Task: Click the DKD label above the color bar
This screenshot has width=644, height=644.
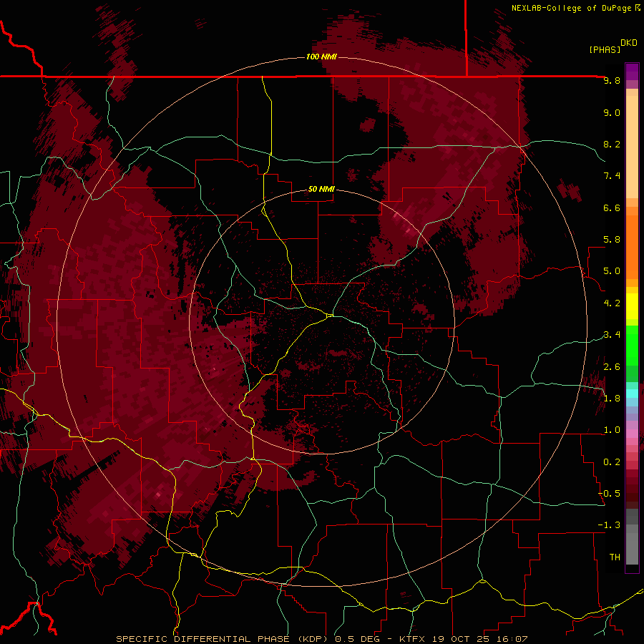Action: point(629,43)
